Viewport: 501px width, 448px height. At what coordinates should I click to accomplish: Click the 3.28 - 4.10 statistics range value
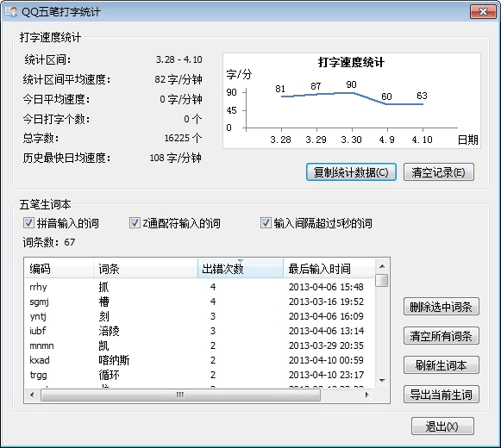tap(179, 59)
